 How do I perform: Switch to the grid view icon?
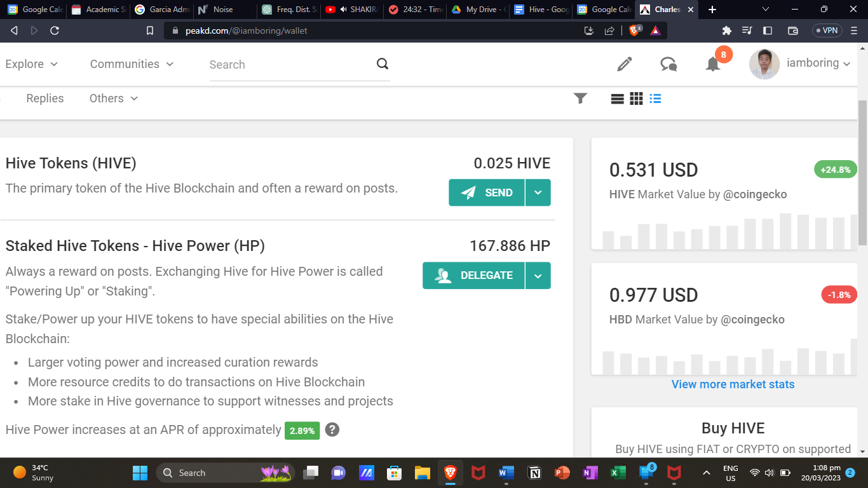point(636,98)
